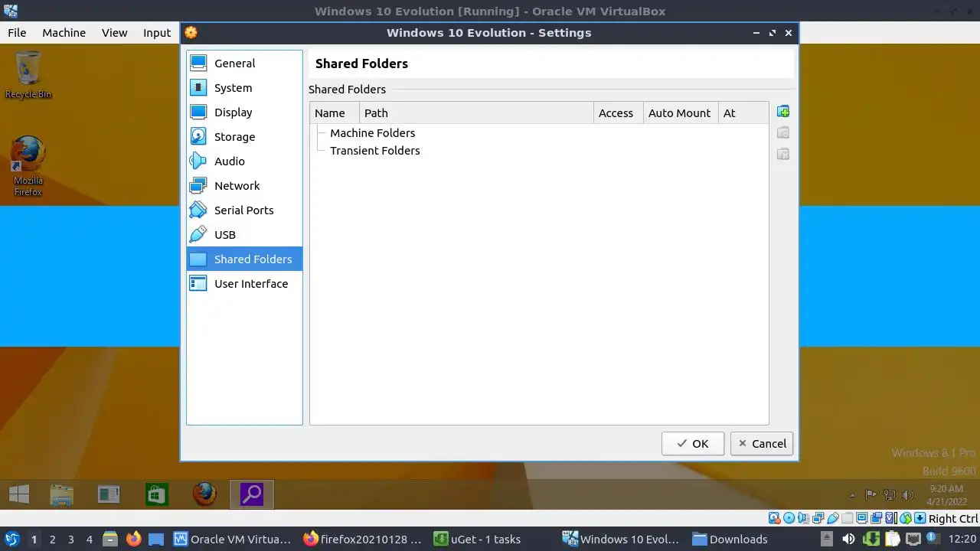Open Recycle Bin desktop icon

pos(28,74)
